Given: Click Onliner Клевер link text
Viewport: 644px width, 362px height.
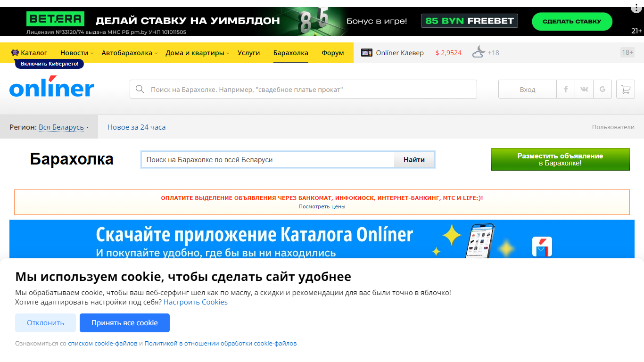Looking at the screenshot, I should click(x=400, y=53).
